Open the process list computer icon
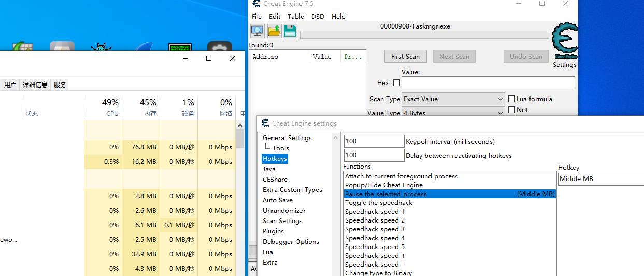 click(257, 31)
